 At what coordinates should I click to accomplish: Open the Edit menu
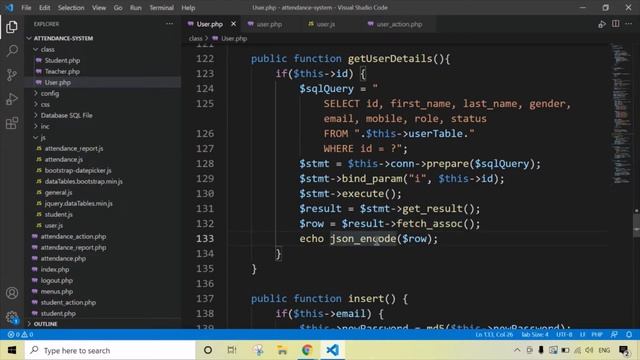tap(44, 8)
